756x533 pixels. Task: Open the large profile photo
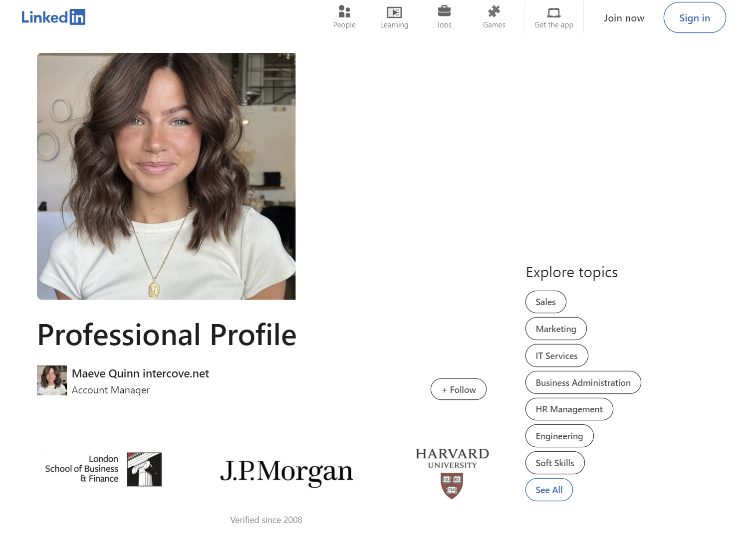coord(166,176)
